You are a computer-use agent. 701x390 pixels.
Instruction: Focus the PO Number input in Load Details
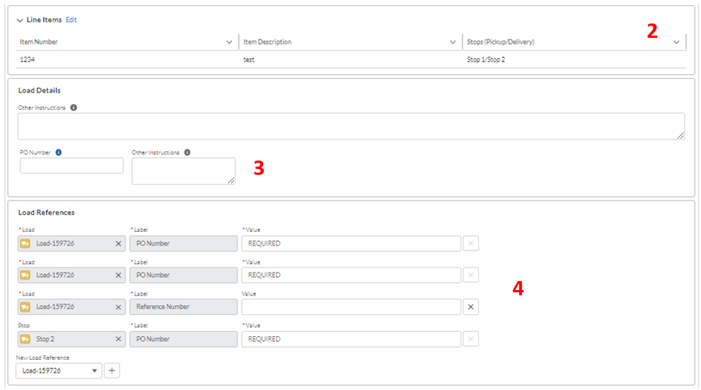72,166
